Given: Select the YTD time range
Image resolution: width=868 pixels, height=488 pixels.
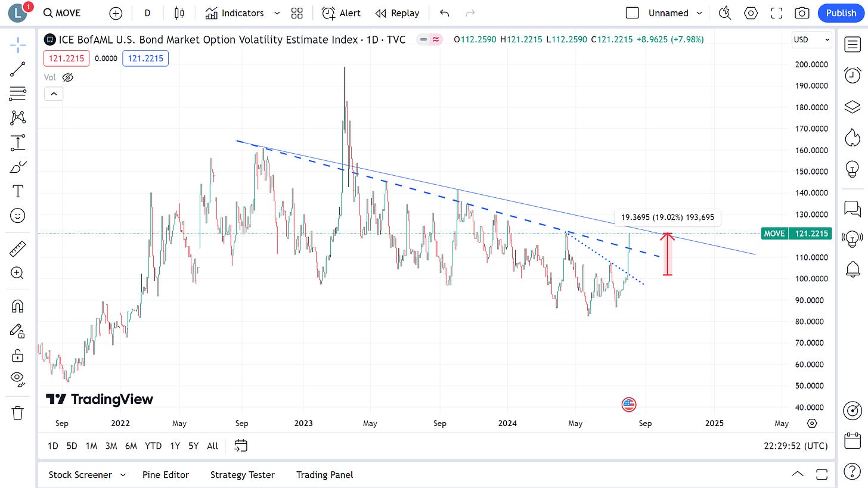Looking at the screenshot, I should pos(153,446).
